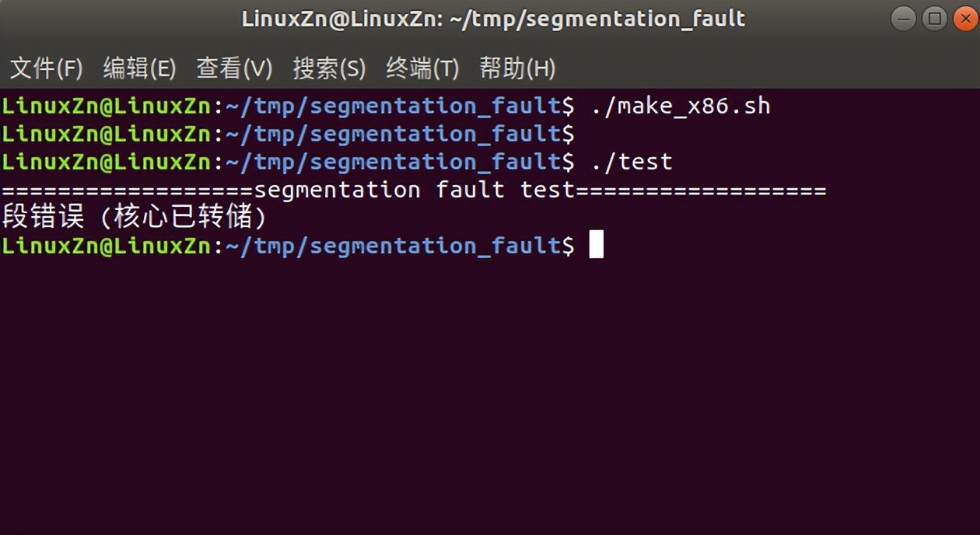Click the path on the empty second prompt line

tap(393, 134)
